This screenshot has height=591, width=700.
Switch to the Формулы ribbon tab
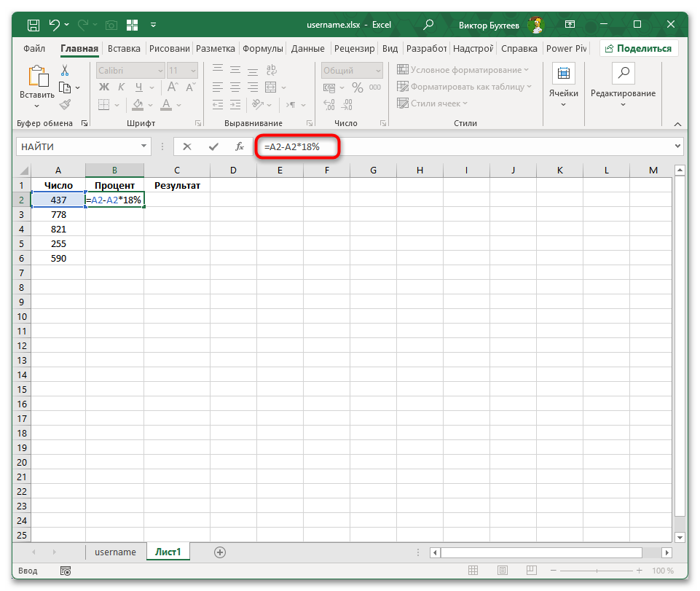pyautogui.click(x=262, y=48)
